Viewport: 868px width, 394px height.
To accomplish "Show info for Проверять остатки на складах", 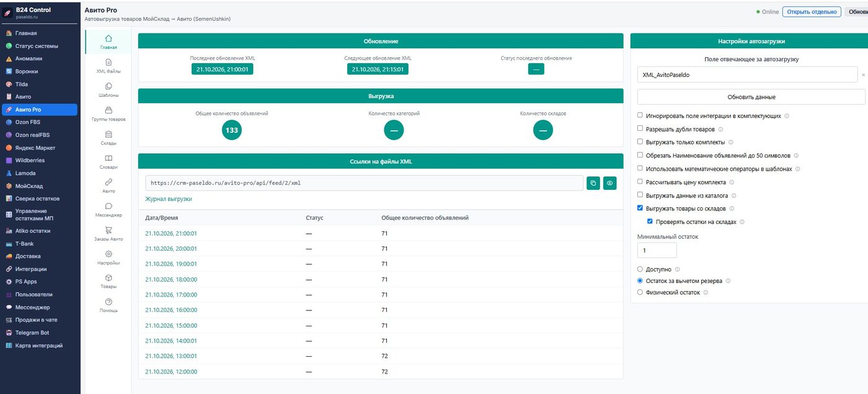I will [742, 222].
